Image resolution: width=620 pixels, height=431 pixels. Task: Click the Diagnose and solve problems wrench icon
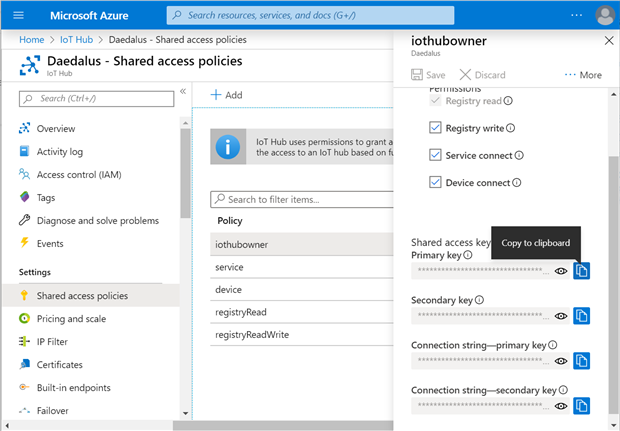coord(24,220)
